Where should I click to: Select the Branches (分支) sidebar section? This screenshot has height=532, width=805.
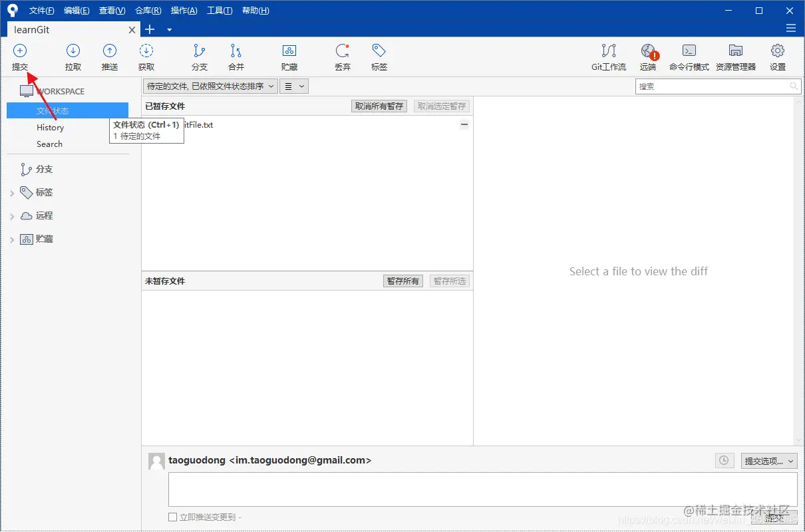point(44,169)
